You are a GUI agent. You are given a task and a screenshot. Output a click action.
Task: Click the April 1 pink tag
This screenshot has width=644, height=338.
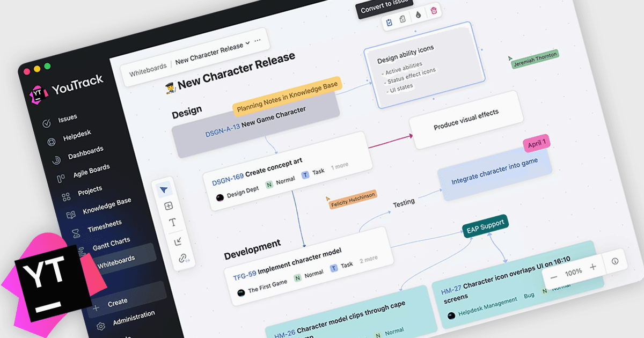pos(537,143)
